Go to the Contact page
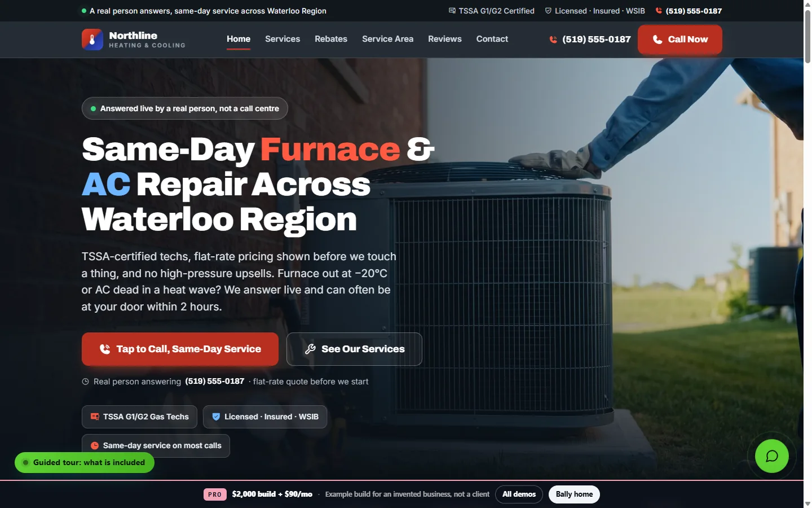Screen dimensions: 812x508 coord(492,39)
